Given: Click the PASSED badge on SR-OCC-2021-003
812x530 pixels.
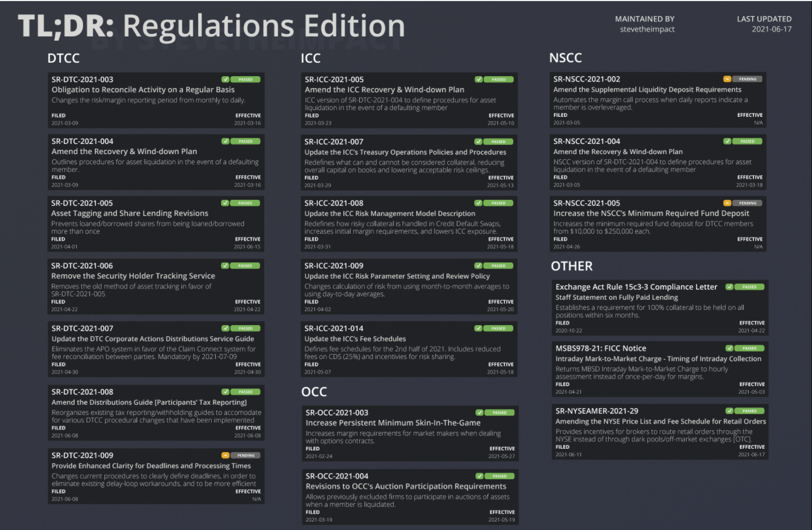Looking at the screenshot, I should click(x=500, y=413).
